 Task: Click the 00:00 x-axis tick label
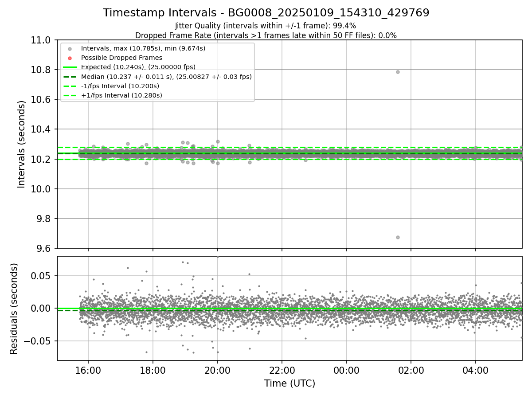coord(346,369)
